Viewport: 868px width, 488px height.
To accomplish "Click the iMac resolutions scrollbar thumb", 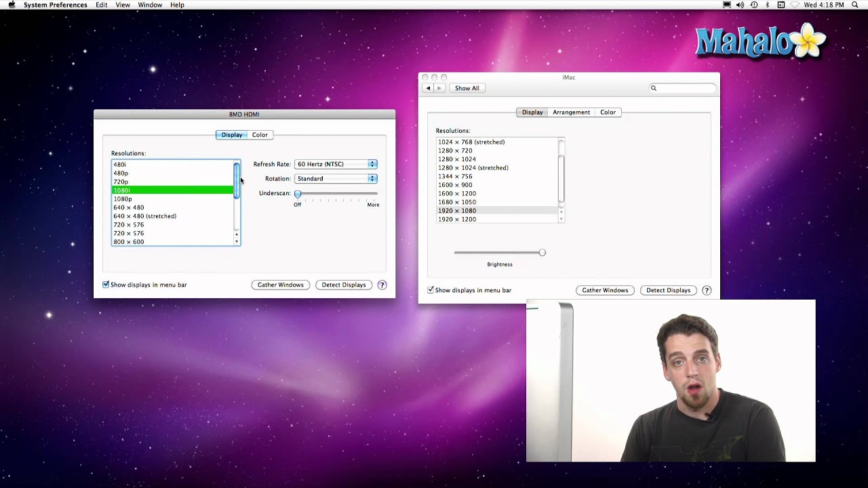I will (x=561, y=178).
